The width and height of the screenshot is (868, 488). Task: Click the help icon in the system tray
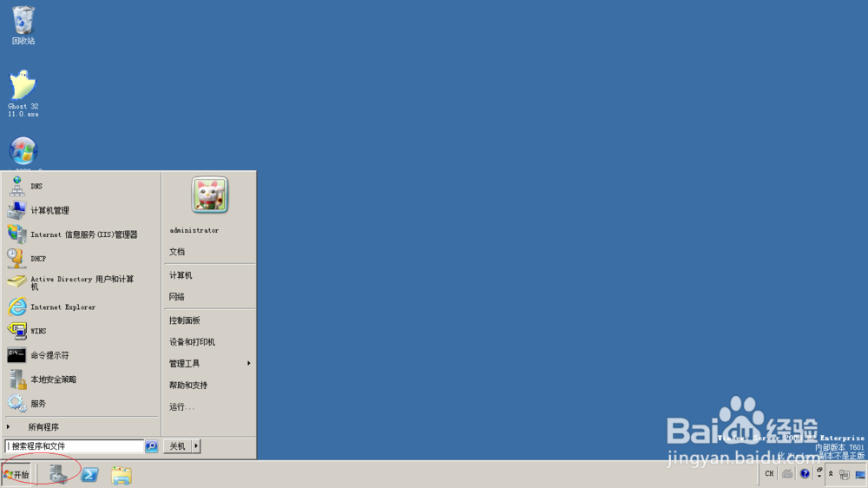805,473
